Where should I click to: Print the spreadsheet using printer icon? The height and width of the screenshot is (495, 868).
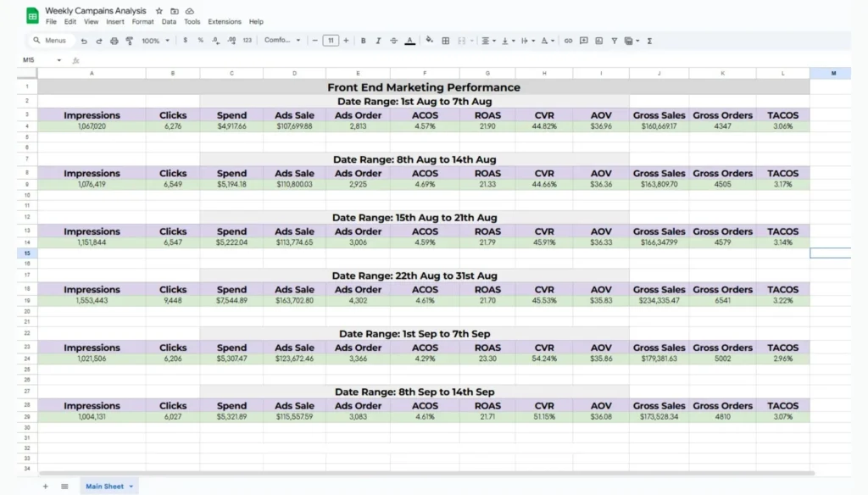(114, 41)
